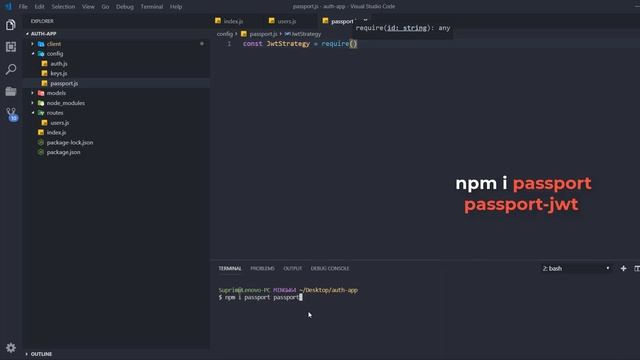
Task: Open the Go menu
Action: pos(105,7)
